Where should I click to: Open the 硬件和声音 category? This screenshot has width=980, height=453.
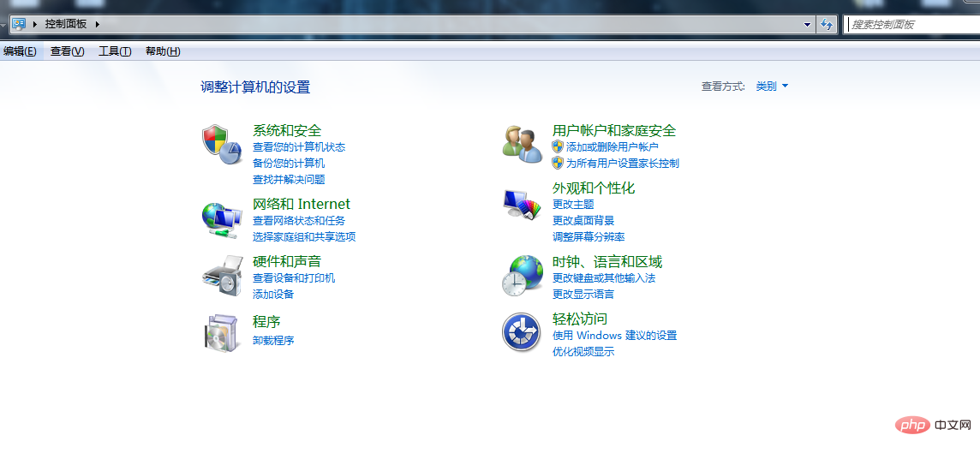pyautogui.click(x=287, y=261)
